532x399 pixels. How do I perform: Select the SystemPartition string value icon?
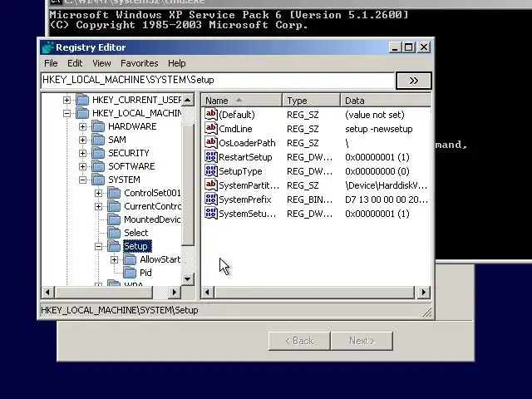[210, 185]
